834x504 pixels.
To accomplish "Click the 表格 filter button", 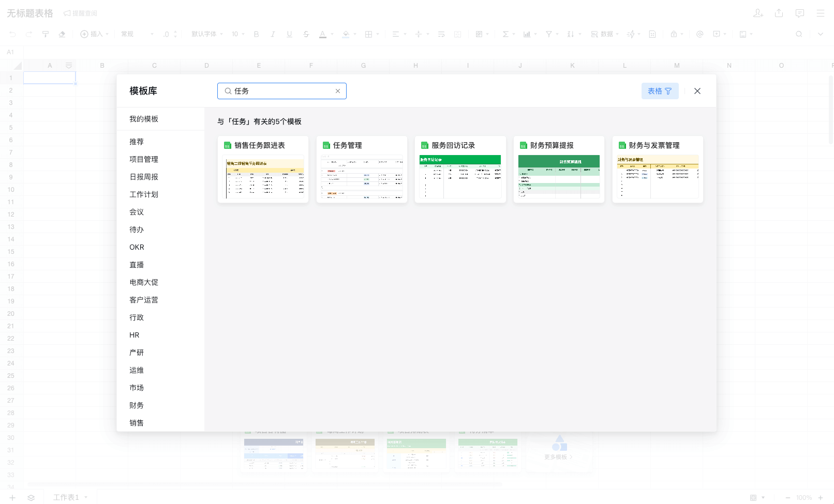I will coord(660,91).
